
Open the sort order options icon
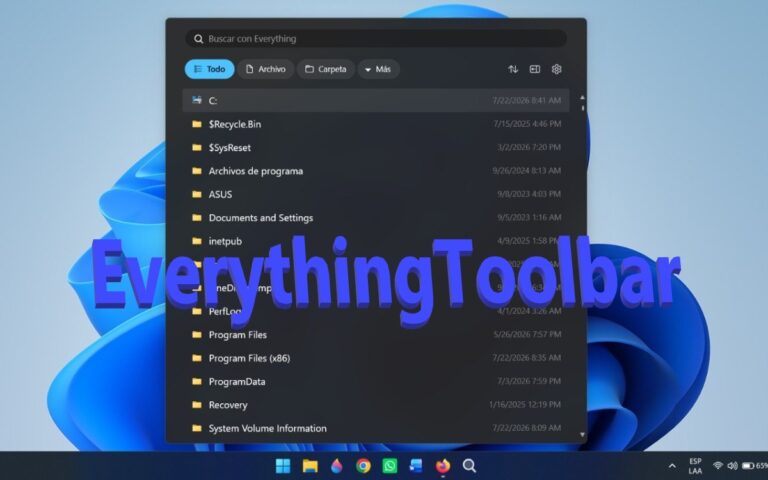pos(513,69)
